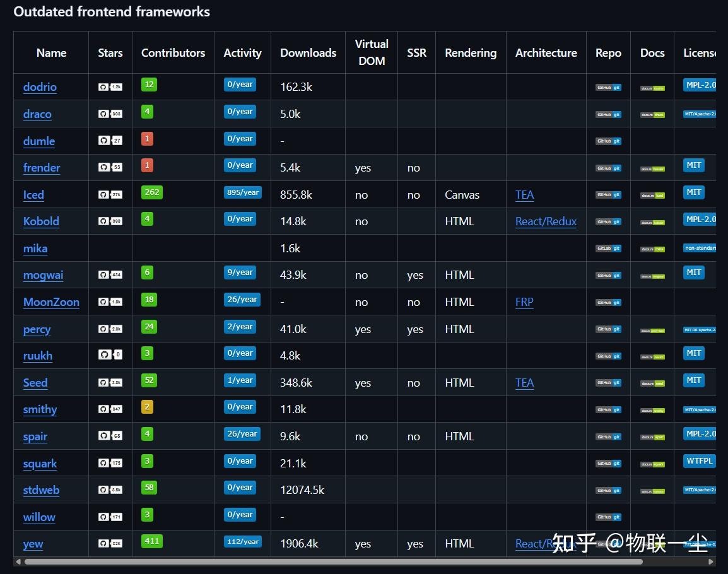Click the horizontal scrollbar thumb

pos(333,561)
